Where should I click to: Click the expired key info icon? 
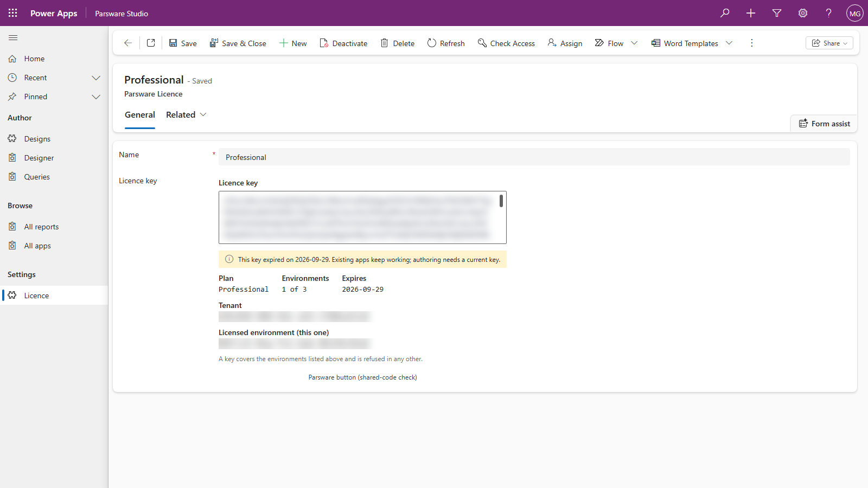[229, 259]
